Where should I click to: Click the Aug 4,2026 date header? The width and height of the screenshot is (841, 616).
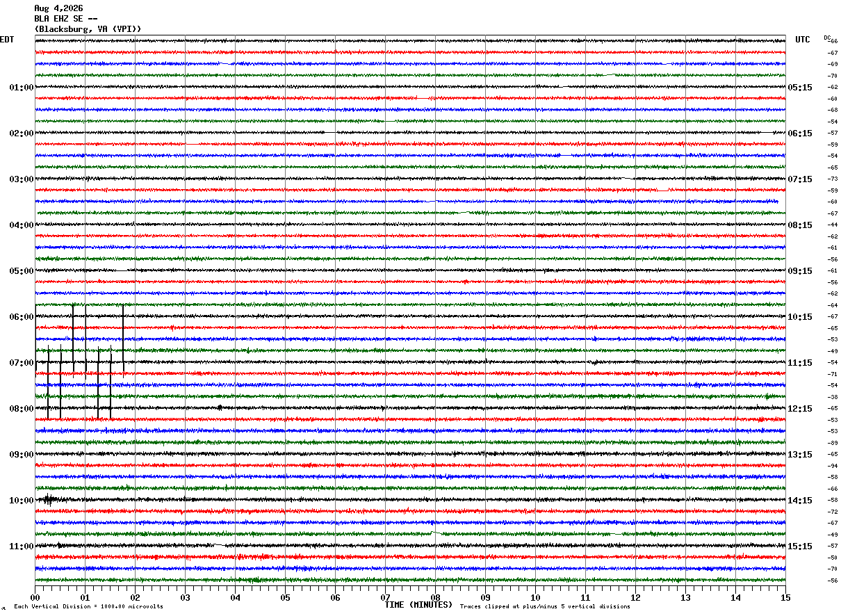click(x=58, y=8)
